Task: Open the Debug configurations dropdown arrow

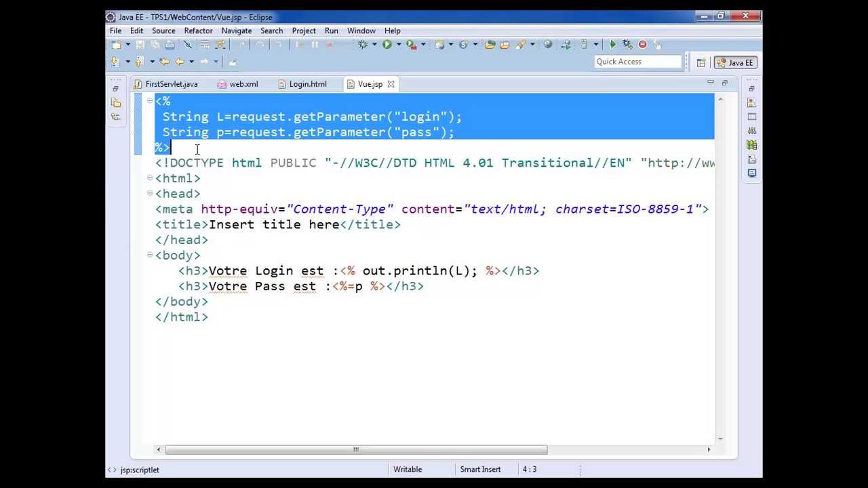Action: coord(374,45)
